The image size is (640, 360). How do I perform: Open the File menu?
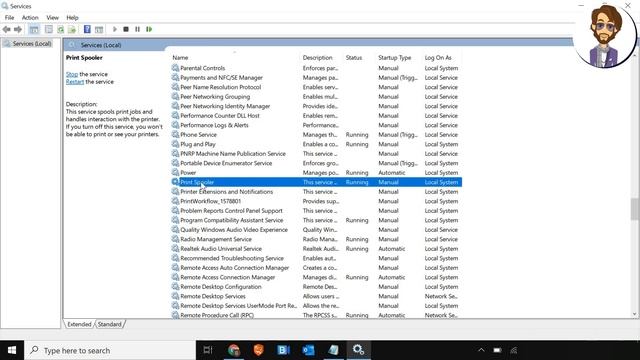9,18
